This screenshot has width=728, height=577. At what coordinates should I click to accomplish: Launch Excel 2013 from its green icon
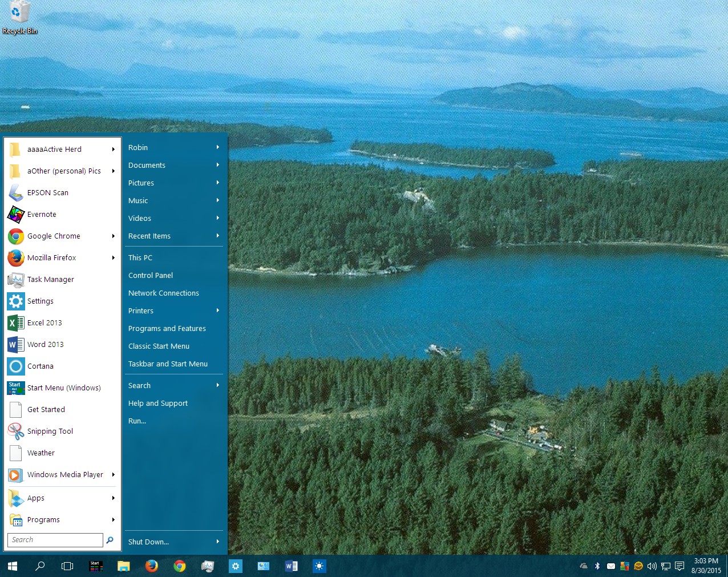tap(15, 323)
